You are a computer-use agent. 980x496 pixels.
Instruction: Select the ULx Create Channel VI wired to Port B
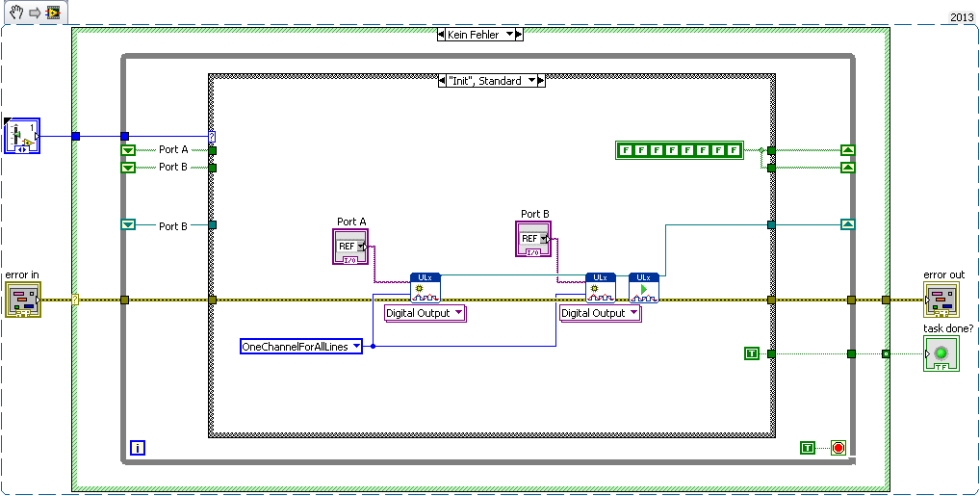[601, 288]
